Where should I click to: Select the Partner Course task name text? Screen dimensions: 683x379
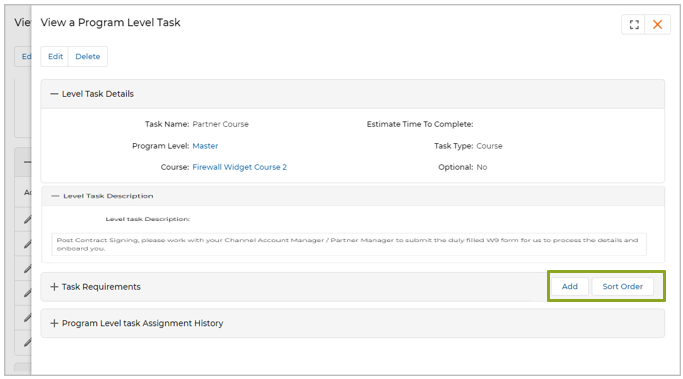pyautogui.click(x=220, y=124)
